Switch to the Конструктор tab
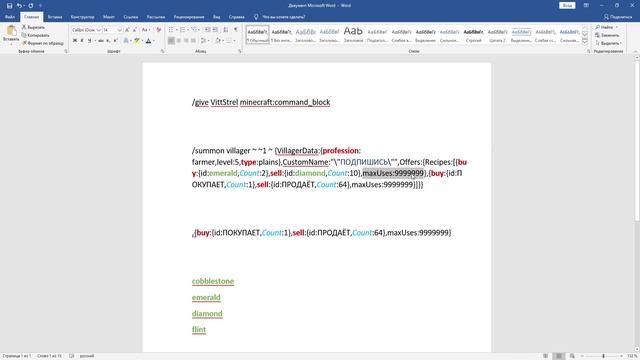The image size is (640, 360). (82, 17)
